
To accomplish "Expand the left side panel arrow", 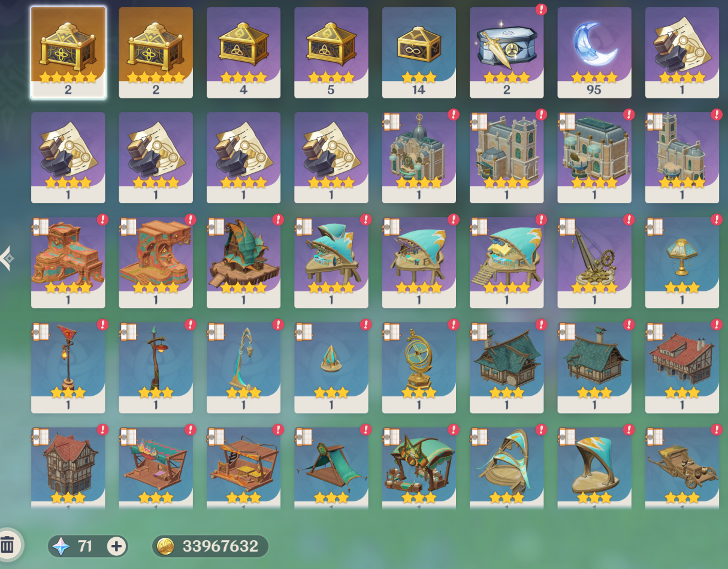I will click(x=7, y=258).
